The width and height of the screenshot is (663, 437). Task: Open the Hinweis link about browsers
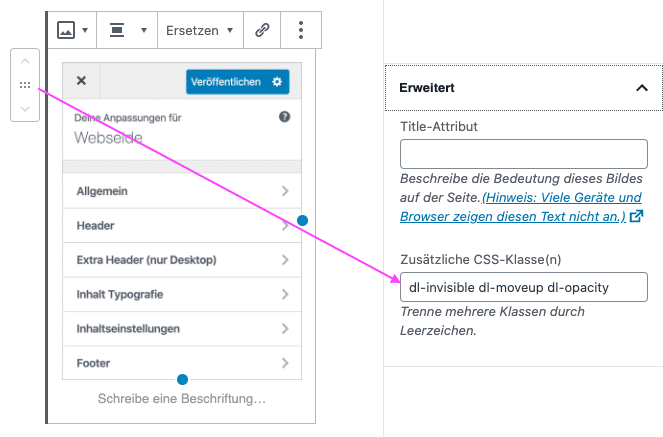tap(521, 207)
